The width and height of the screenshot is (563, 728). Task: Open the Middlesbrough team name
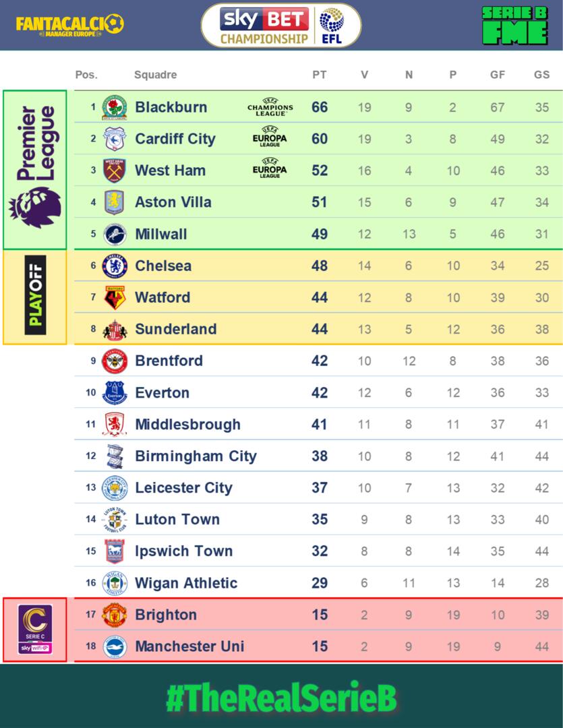click(187, 424)
